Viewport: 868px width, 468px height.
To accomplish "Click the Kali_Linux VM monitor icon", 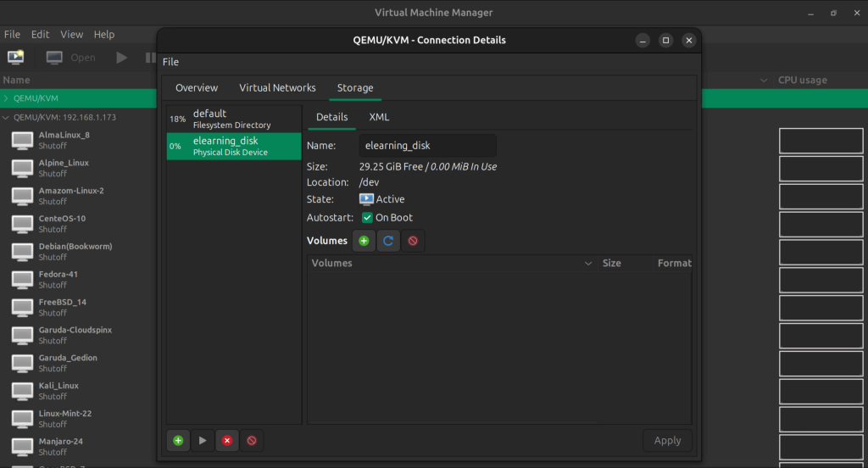I will [22, 392].
